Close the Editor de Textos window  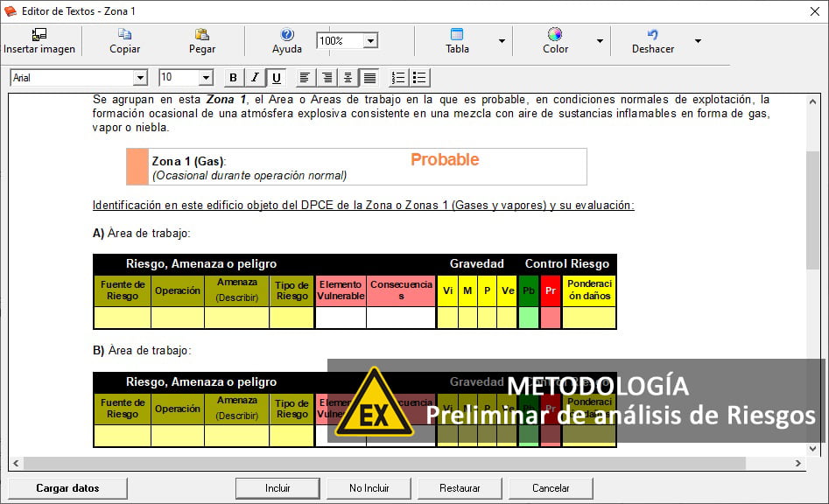[815, 11]
